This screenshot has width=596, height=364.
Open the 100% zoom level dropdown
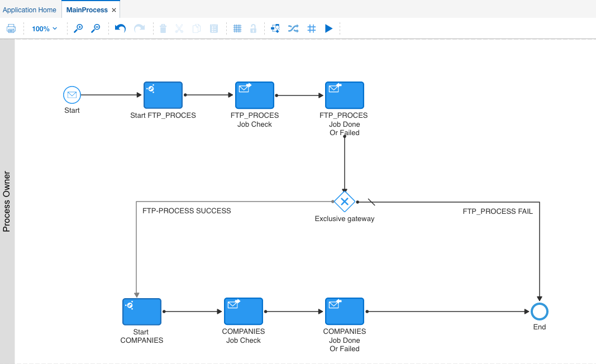pyautogui.click(x=44, y=28)
